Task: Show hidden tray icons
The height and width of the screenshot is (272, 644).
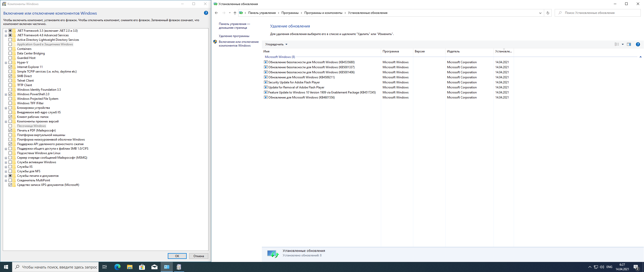Action: point(590,267)
